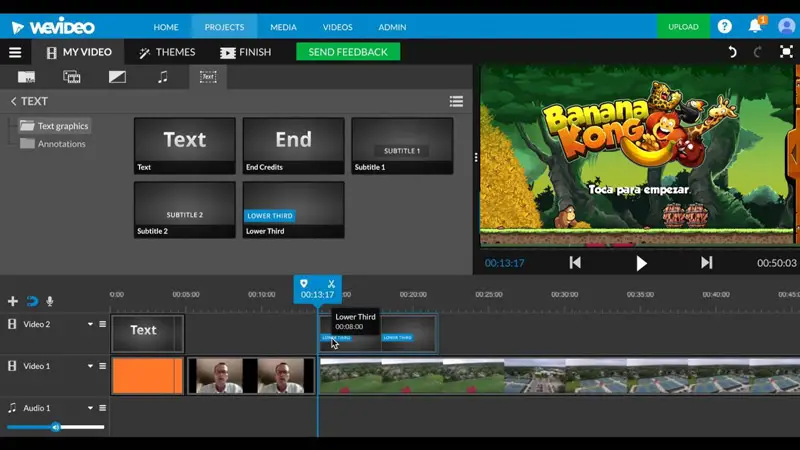The image size is (800, 450).
Task: Toggle list view in text panel
Action: click(456, 101)
